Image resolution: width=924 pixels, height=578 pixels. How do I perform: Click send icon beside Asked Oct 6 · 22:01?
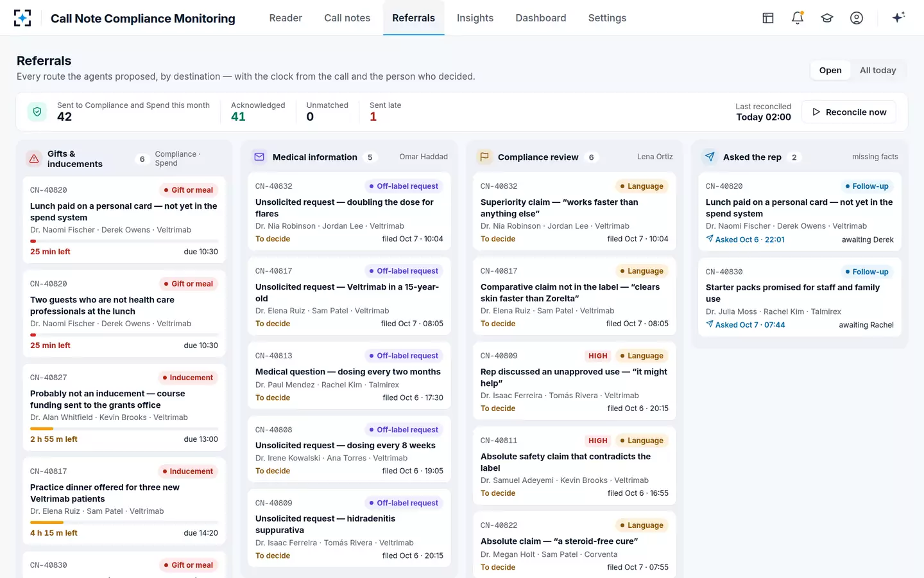pos(710,239)
